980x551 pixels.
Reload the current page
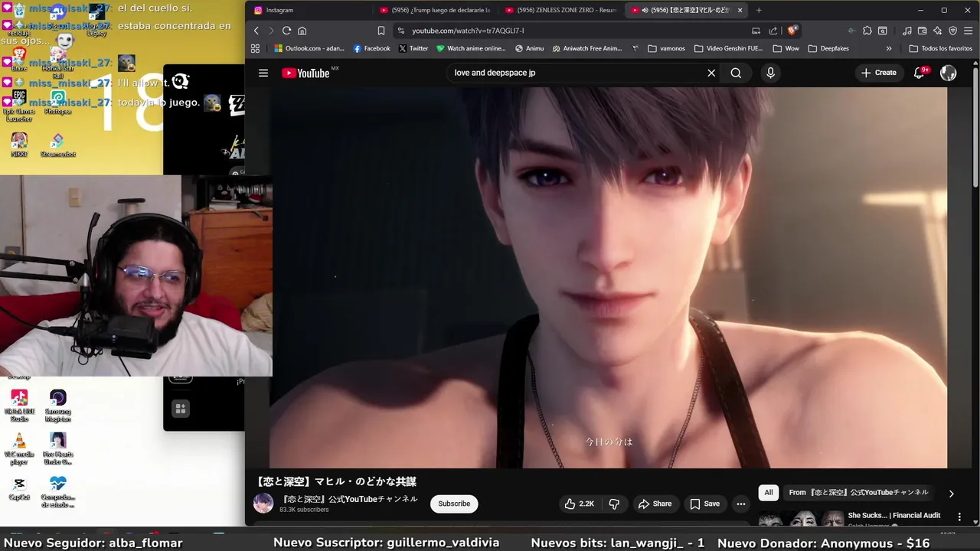pos(286,31)
